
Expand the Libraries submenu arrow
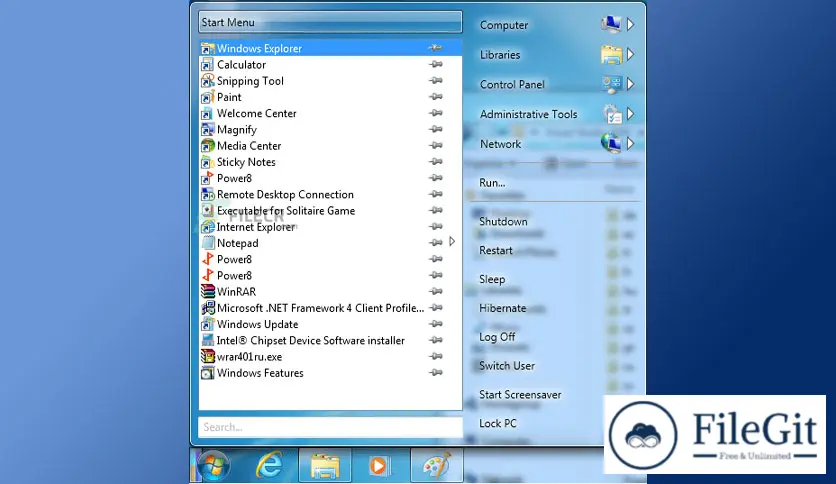click(x=631, y=54)
